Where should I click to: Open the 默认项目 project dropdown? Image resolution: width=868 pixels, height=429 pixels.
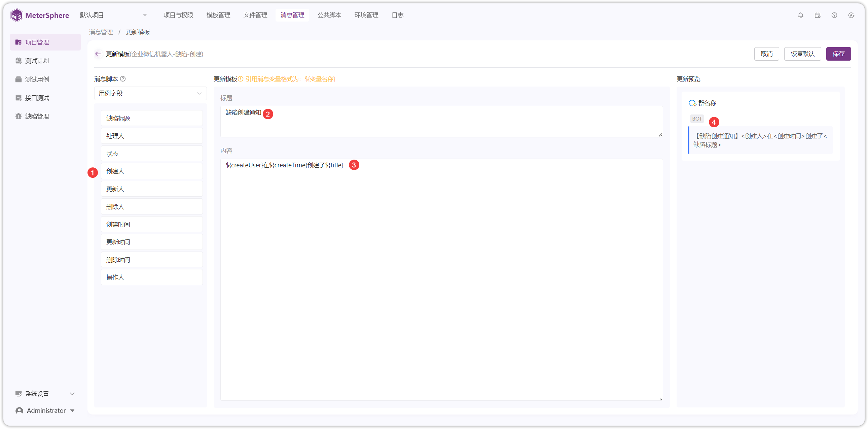coord(113,15)
